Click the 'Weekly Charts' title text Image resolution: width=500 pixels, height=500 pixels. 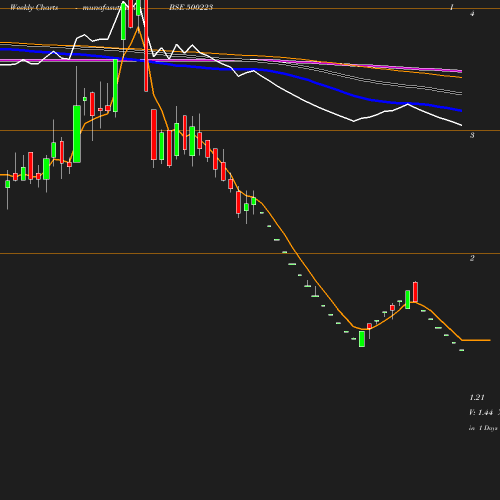pyautogui.click(x=34, y=7)
